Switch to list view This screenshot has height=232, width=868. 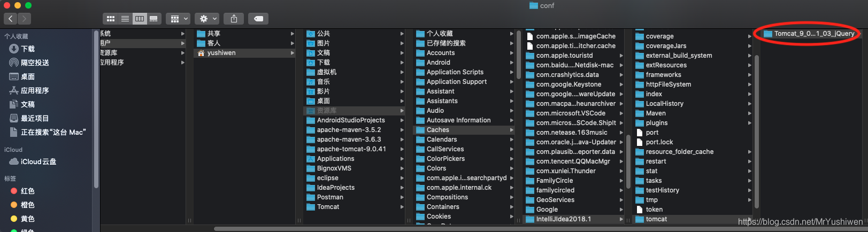point(125,19)
